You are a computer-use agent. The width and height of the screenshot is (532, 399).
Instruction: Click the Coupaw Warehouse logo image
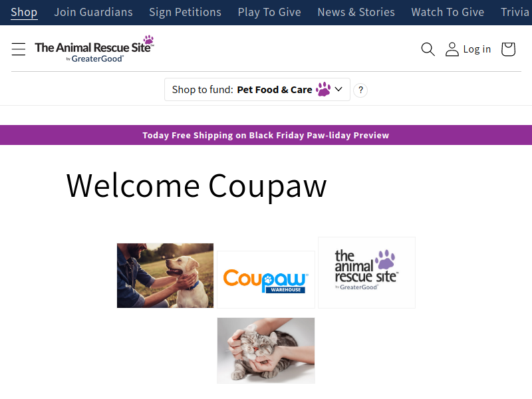(x=266, y=279)
